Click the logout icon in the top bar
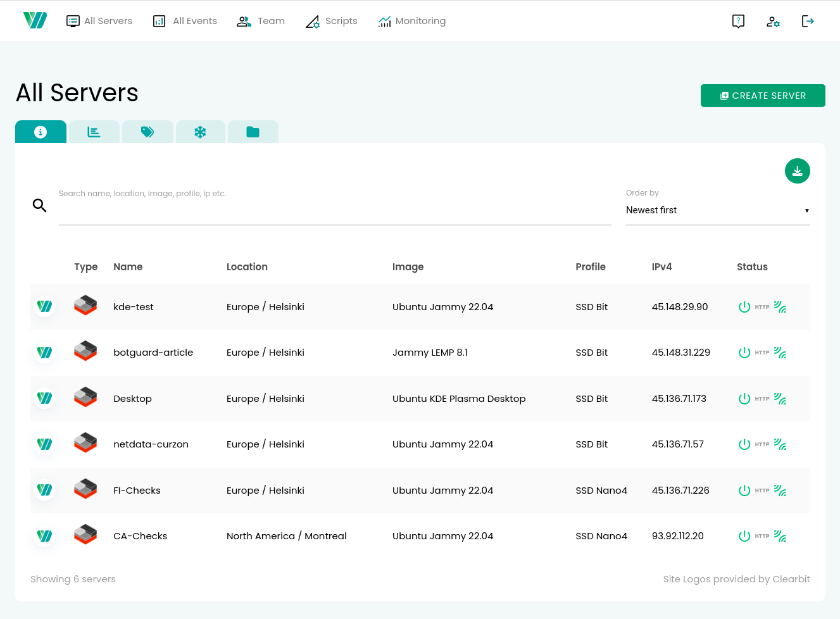This screenshot has width=840, height=619. [808, 22]
